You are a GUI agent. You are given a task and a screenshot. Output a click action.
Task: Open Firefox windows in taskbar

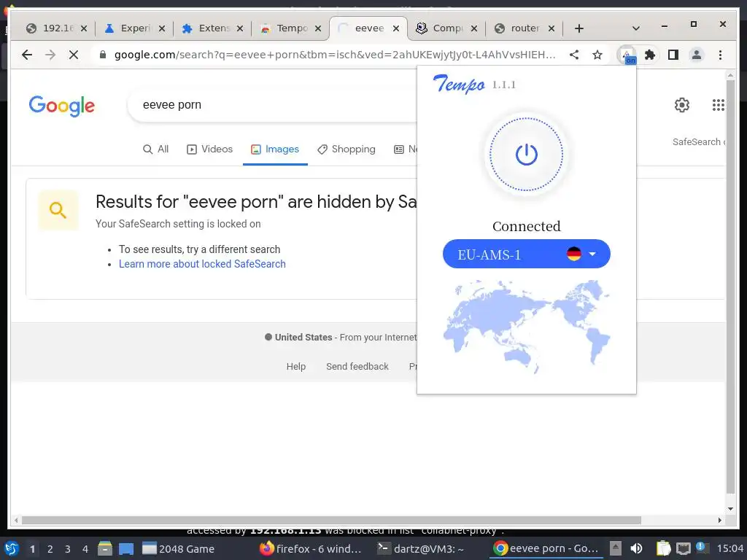(x=310, y=549)
